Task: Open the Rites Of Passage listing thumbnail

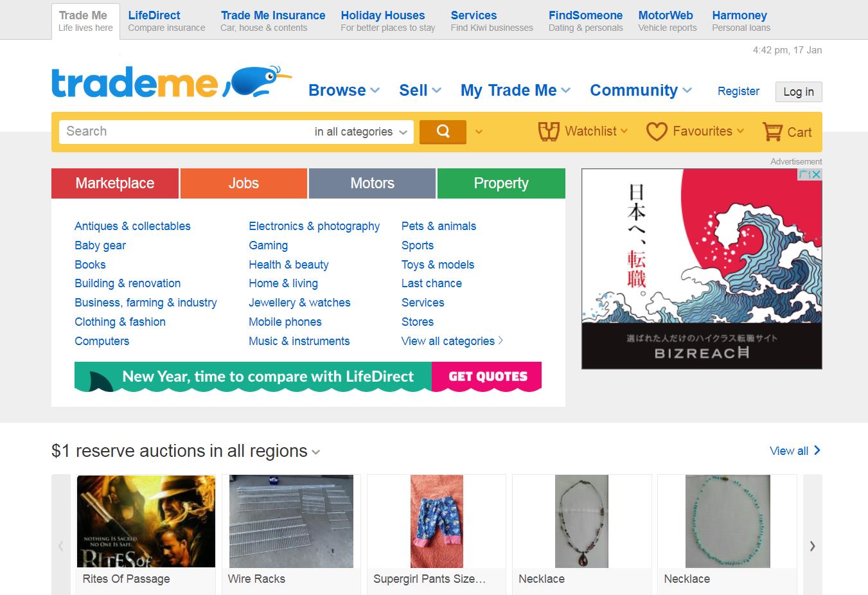Action: [146, 521]
